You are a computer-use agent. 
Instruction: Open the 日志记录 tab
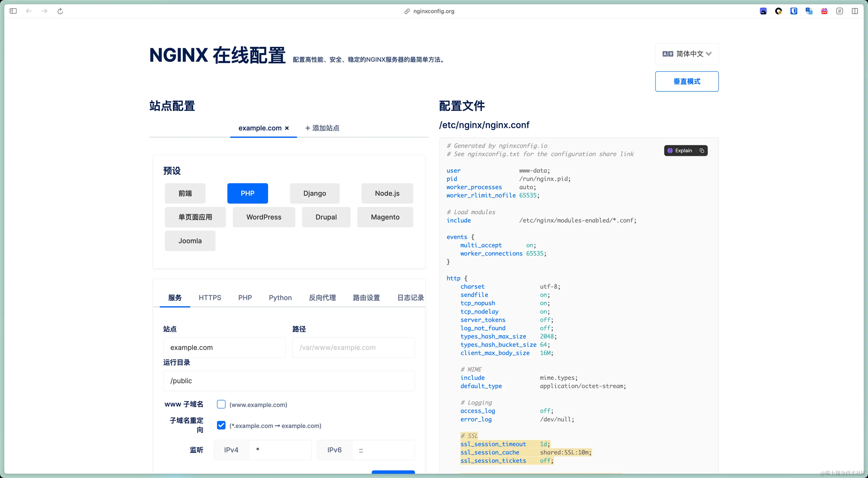[410, 298]
